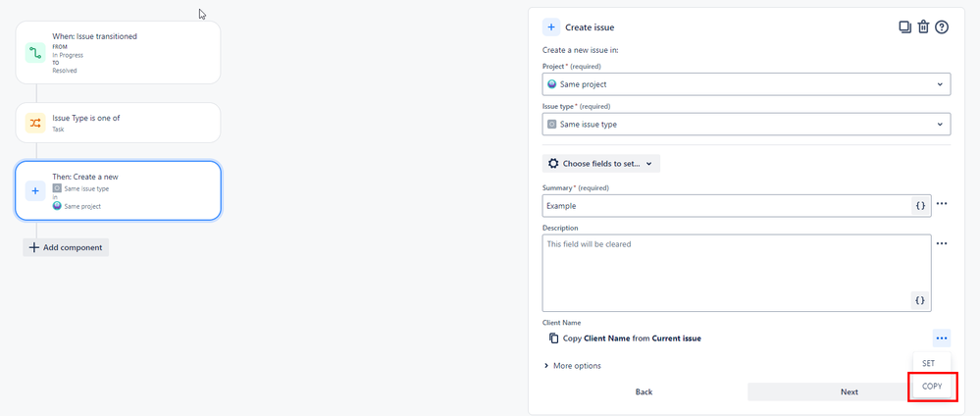Open the three-dot menu next to Summary
The width and height of the screenshot is (980, 416).
pyautogui.click(x=942, y=205)
